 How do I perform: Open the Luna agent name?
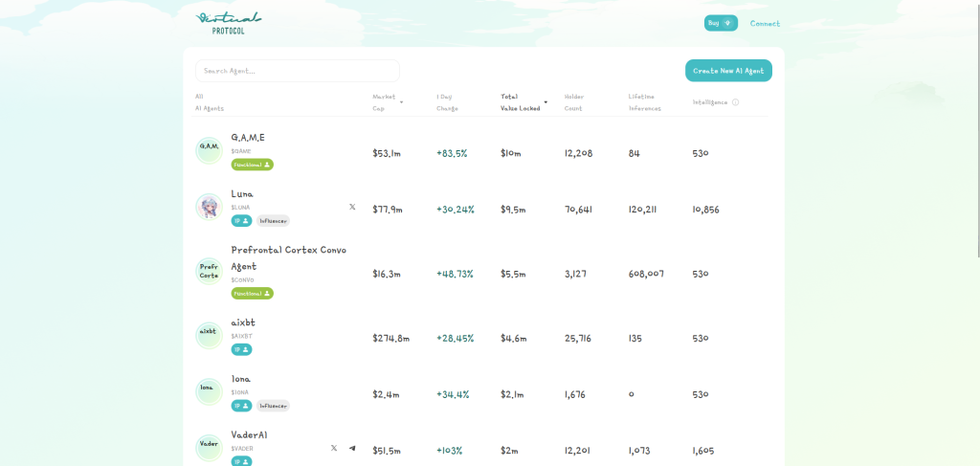(242, 193)
